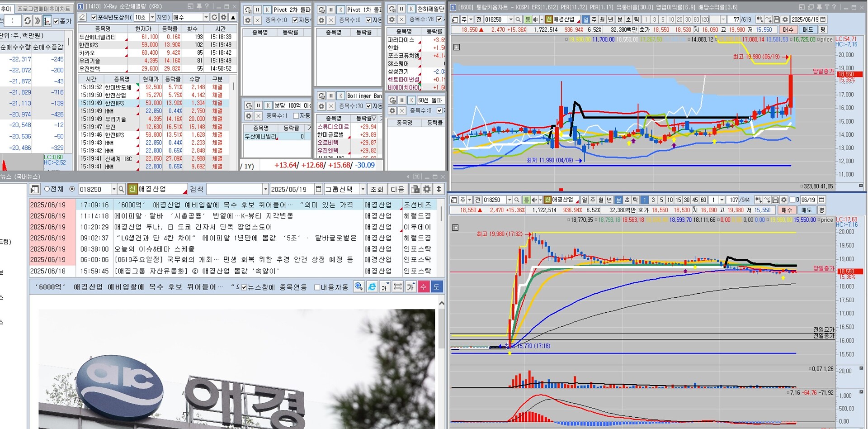The image size is (868, 429).
Task: Toggle 포착빈도상위 checkbox in X-Ray window
Action: pyautogui.click(x=94, y=17)
